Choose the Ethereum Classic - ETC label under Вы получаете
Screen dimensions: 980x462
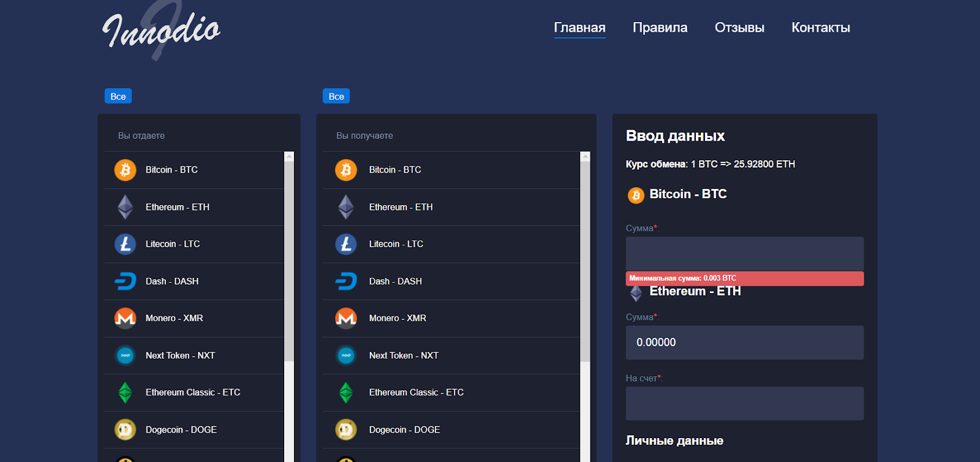[417, 392]
